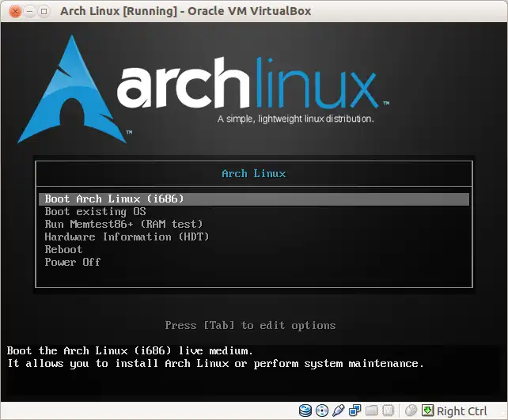Click the mouse integration status icon
The image size is (508, 420).
pos(411,411)
